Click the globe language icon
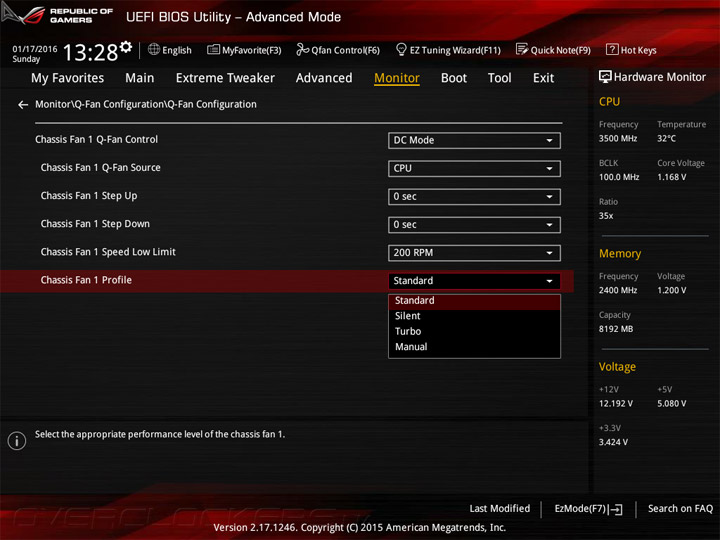The image size is (720, 540). [x=154, y=49]
